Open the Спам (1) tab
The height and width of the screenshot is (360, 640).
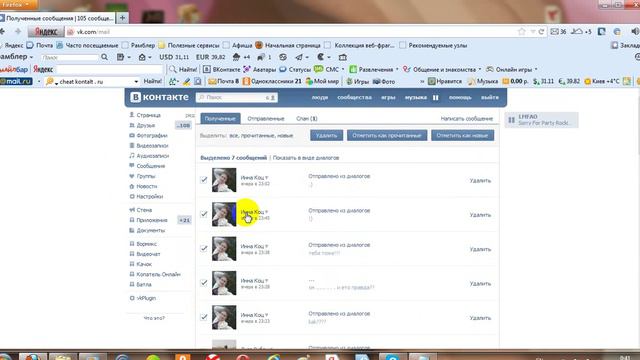(307, 118)
